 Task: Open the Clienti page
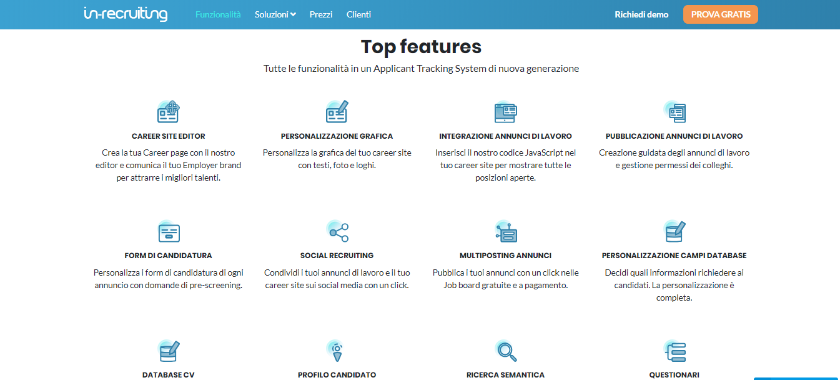point(359,14)
